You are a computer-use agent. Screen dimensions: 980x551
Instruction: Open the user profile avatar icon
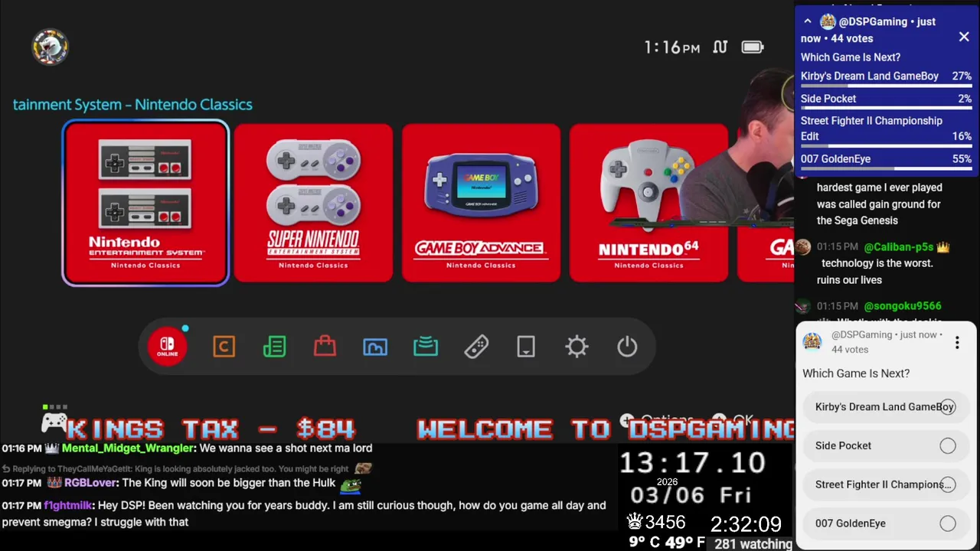click(50, 47)
